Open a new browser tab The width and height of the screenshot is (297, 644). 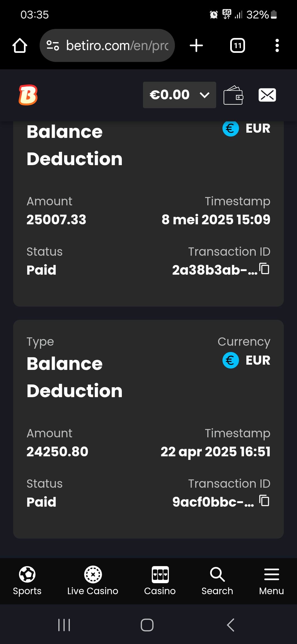[x=196, y=46]
